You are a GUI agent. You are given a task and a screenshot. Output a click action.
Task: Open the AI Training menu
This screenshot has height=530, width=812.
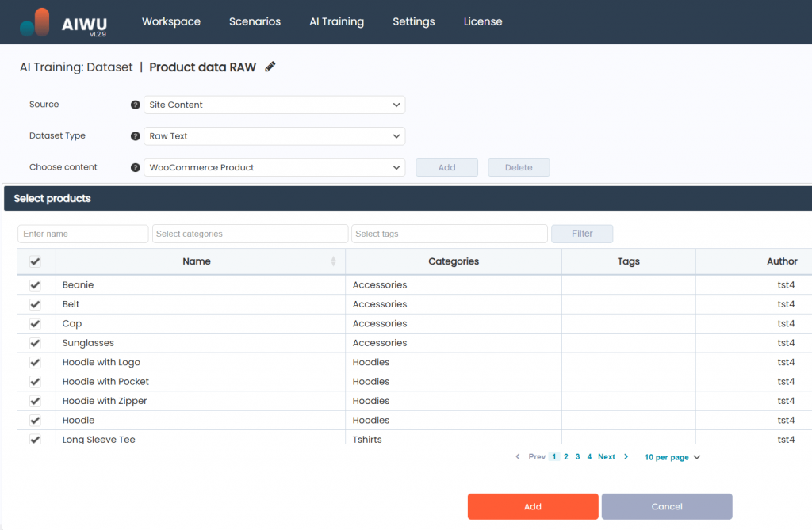[336, 21]
